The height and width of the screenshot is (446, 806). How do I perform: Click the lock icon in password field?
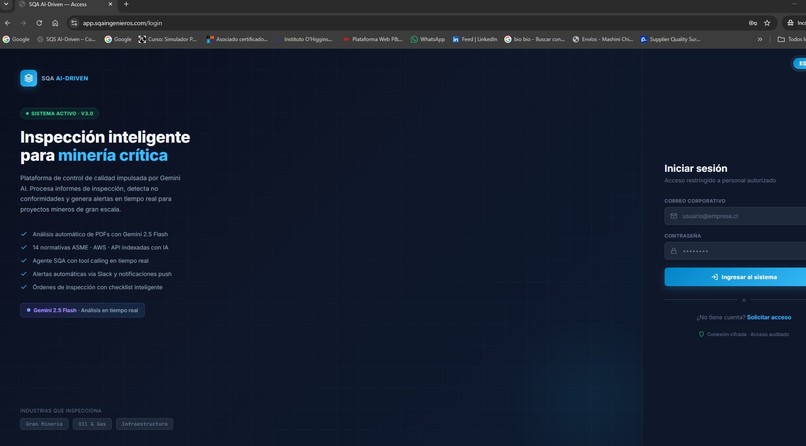(x=673, y=251)
